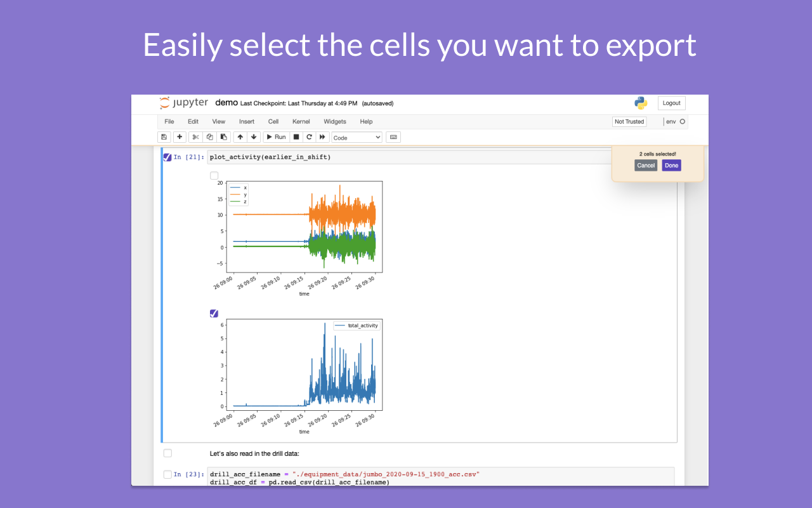Open the File menu
Viewport: 812px width, 508px height.
[169, 121]
